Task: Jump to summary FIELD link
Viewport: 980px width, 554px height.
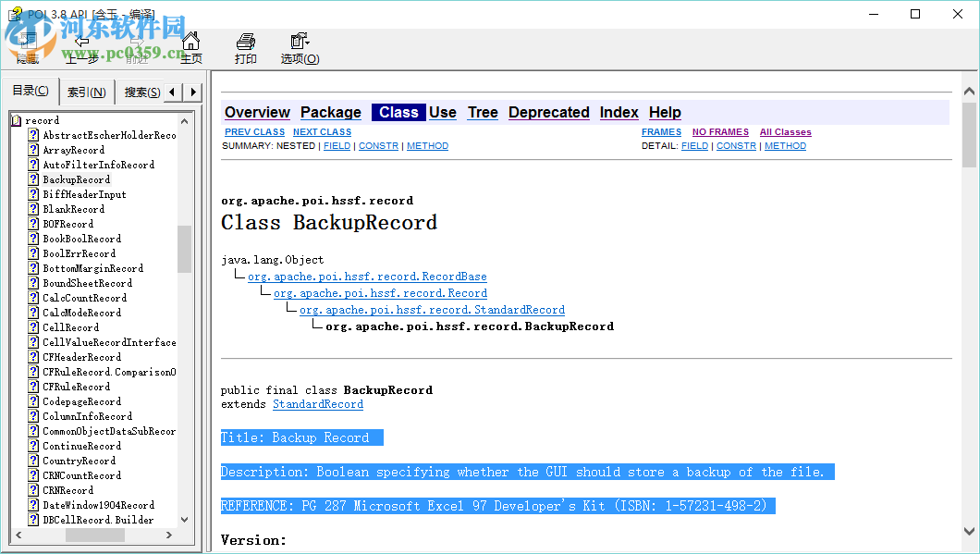Action: [x=337, y=146]
